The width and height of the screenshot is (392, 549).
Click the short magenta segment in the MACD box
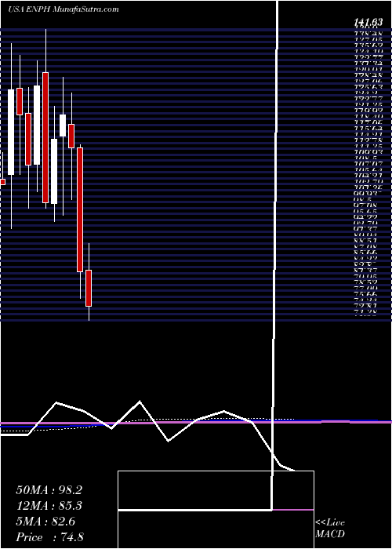pos(293,510)
